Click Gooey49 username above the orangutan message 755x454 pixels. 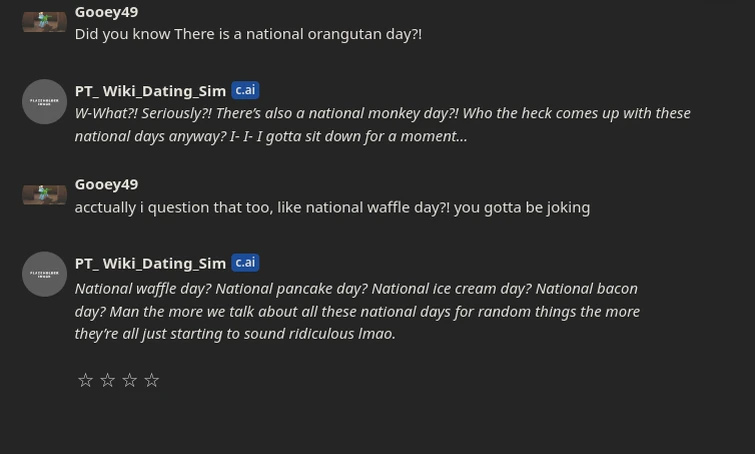[106, 12]
